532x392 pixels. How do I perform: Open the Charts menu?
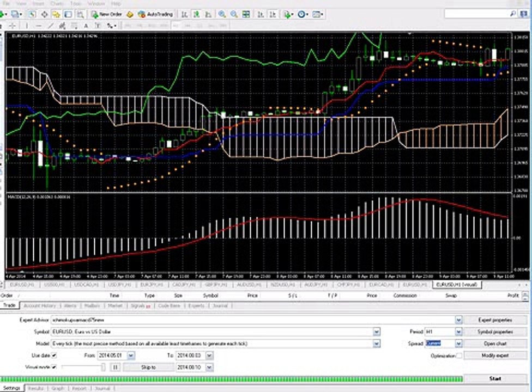[x=57, y=3]
